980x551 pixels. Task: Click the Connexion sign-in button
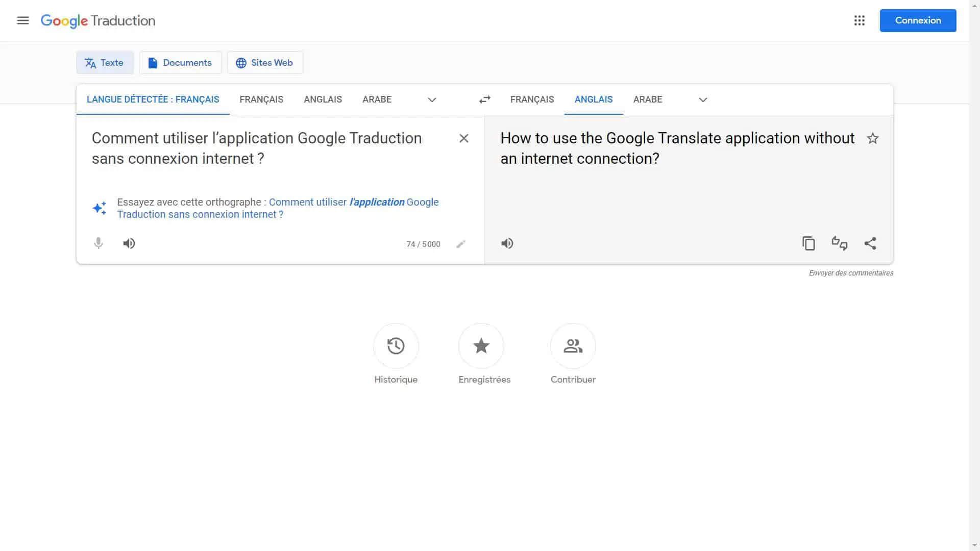pyautogui.click(x=917, y=20)
